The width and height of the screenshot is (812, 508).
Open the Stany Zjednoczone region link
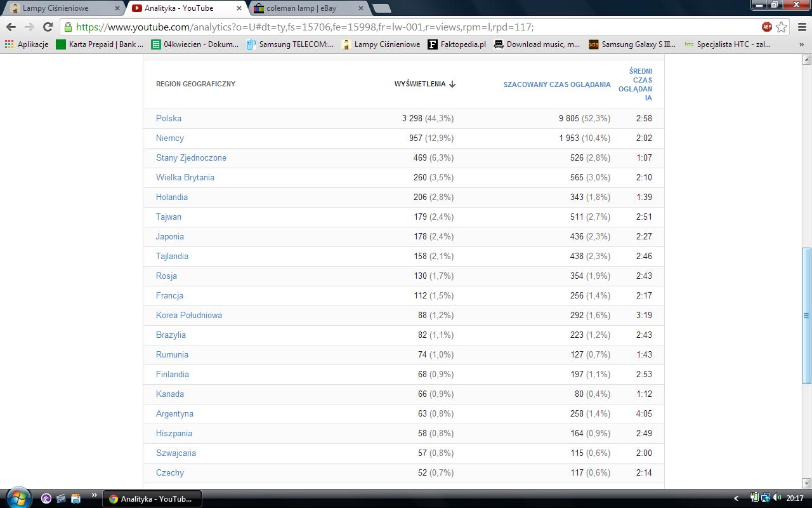click(x=191, y=157)
